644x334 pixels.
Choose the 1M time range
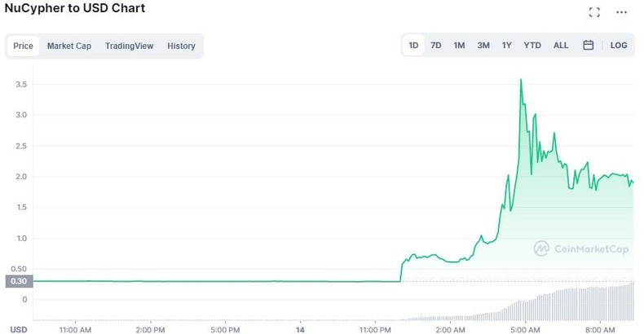tap(459, 46)
